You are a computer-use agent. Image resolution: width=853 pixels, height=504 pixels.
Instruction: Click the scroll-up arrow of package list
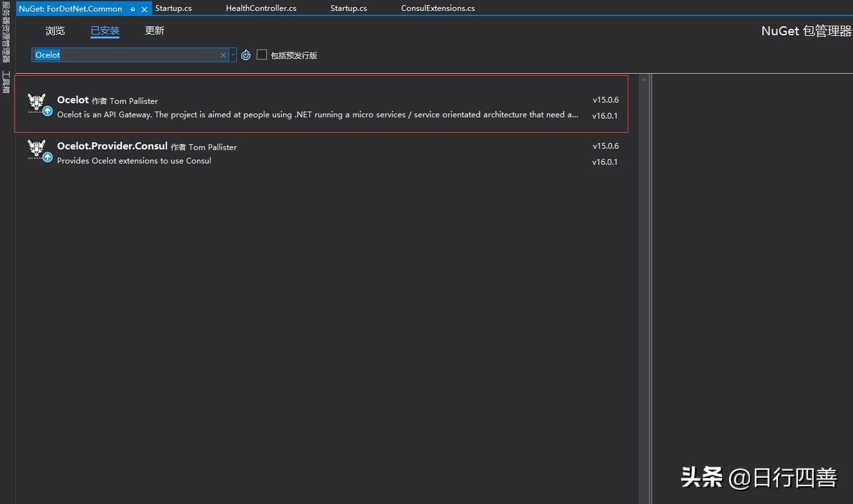pos(644,80)
